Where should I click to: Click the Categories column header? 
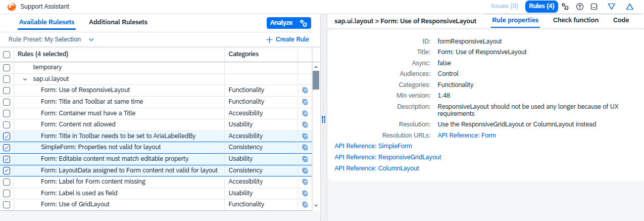click(261, 54)
